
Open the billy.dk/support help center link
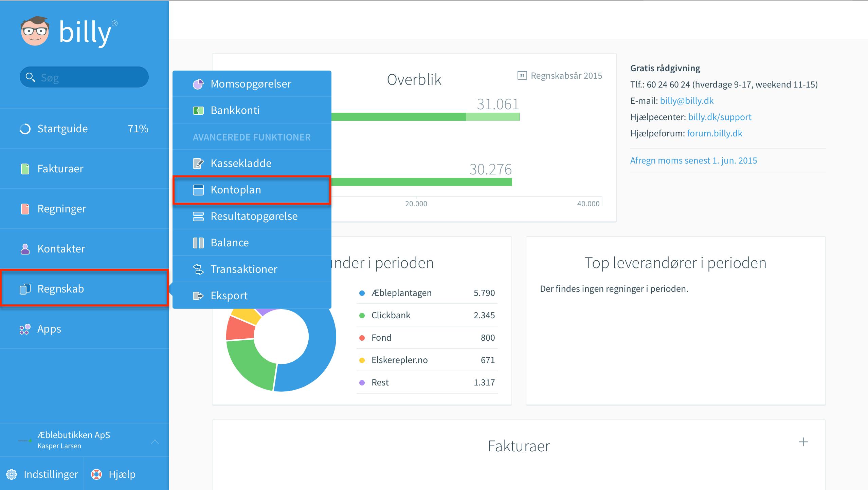pos(720,117)
